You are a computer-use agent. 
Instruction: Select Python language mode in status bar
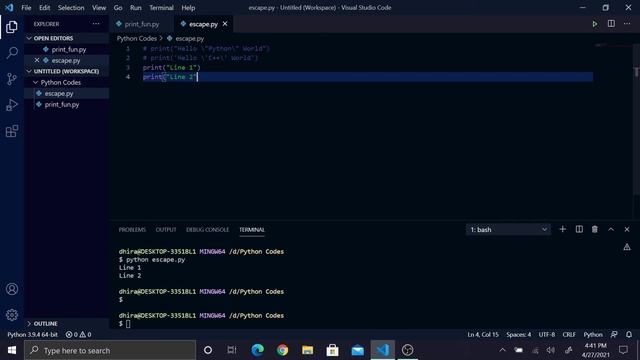[593, 334]
